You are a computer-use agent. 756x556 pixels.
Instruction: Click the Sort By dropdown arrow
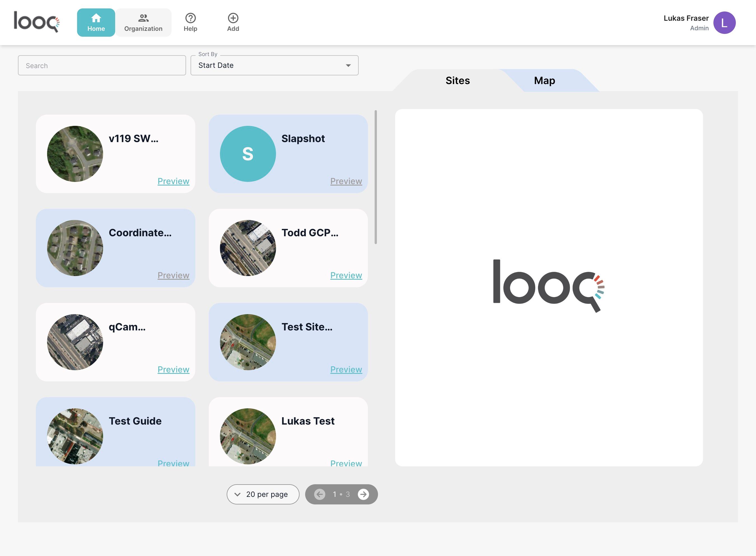coord(348,65)
